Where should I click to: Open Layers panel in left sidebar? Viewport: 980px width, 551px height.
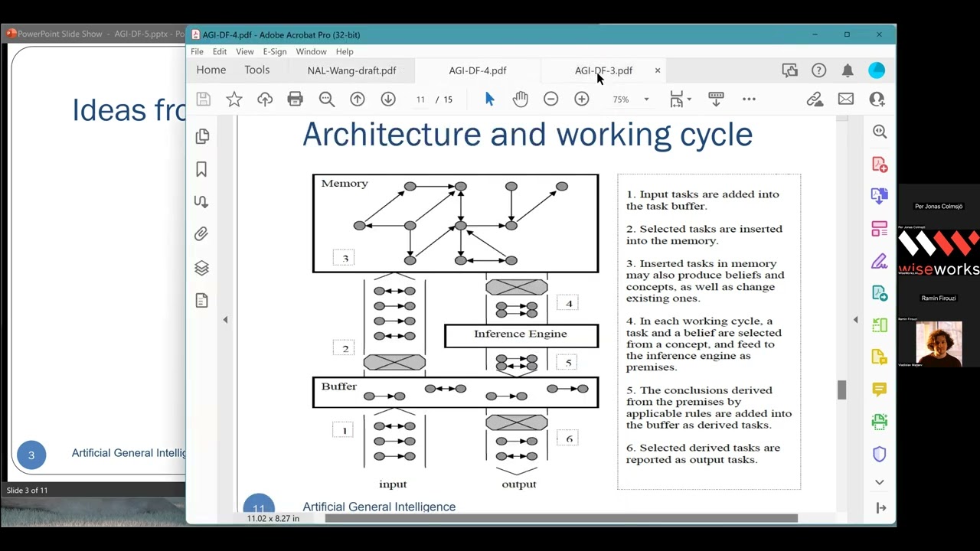pos(201,268)
